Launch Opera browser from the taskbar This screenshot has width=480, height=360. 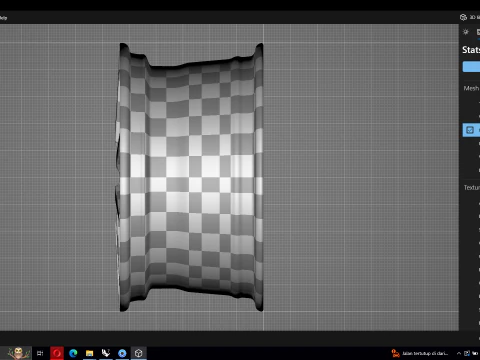pyautogui.click(x=57, y=353)
